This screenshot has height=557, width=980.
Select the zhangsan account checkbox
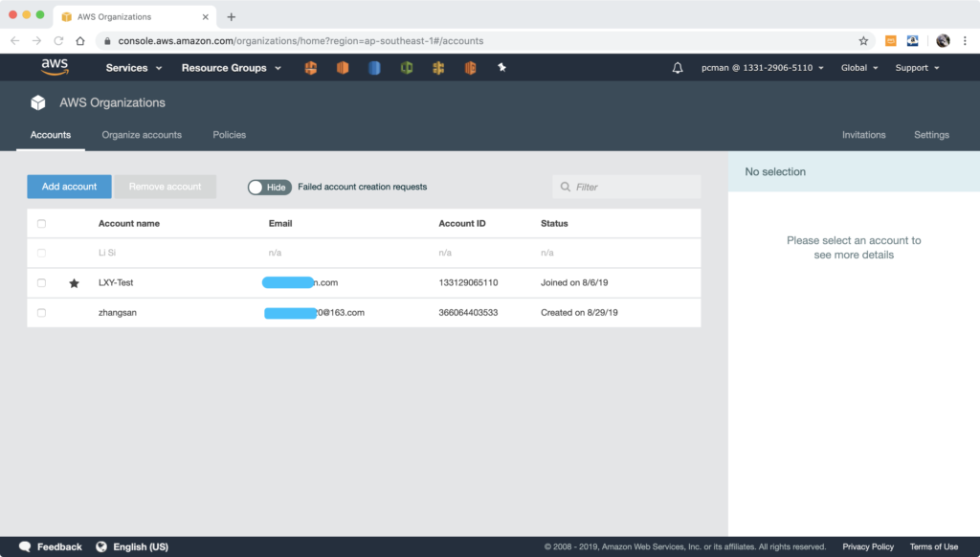[x=41, y=313]
